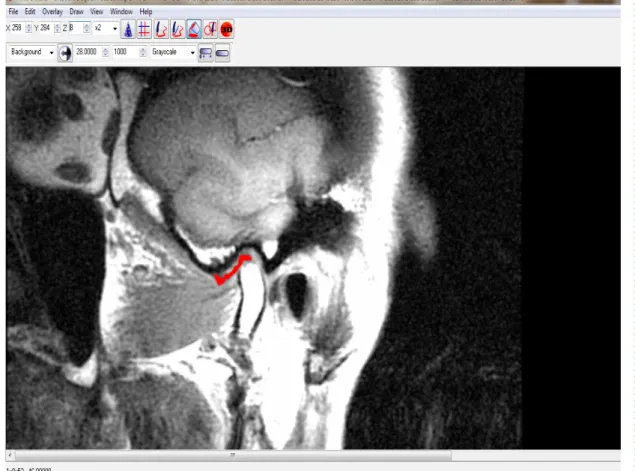635x471 pixels.
Task: Activate the fill bucket drawing tool
Action: click(194, 29)
